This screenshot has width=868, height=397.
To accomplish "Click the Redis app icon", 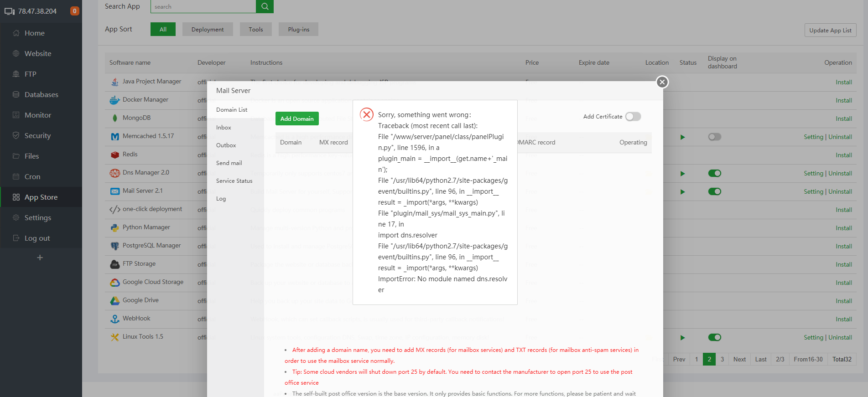I will tap(114, 155).
